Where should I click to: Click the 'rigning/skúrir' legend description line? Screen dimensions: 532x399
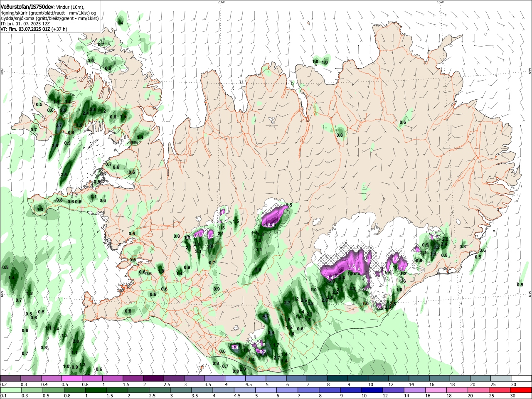coord(49,13)
